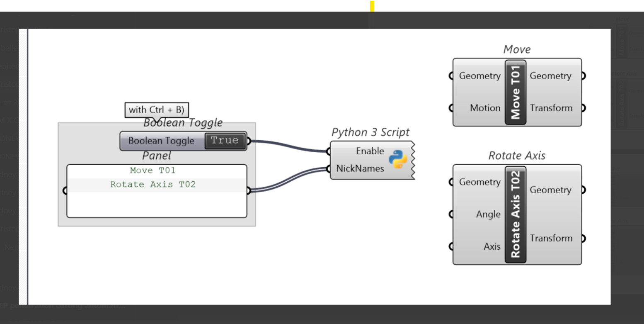
Task: Click the Geometry input grip of the Move component
Action: point(451,76)
